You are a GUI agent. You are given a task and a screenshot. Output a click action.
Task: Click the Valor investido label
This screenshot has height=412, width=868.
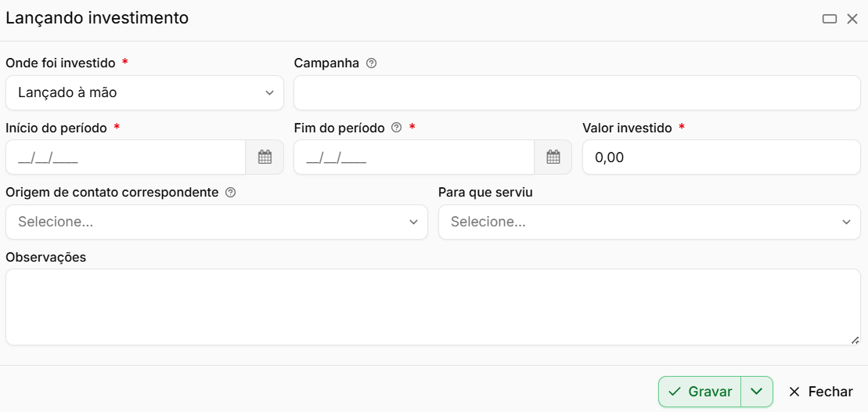coord(627,128)
